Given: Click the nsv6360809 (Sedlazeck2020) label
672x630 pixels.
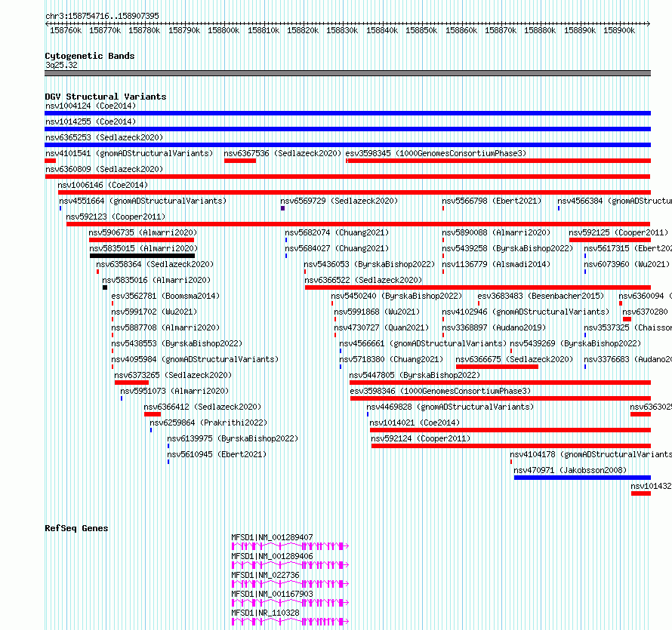Looking at the screenshot, I should click(104, 169).
